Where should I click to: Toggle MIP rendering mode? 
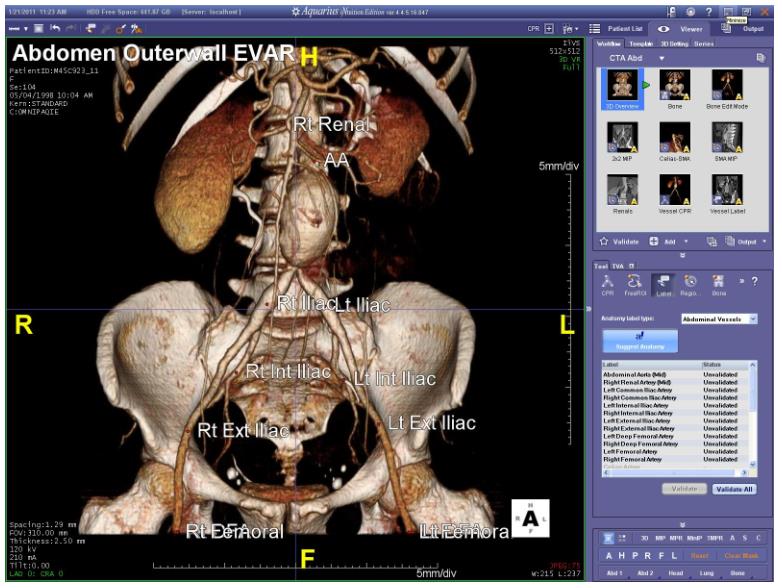[x=659, y=538]
